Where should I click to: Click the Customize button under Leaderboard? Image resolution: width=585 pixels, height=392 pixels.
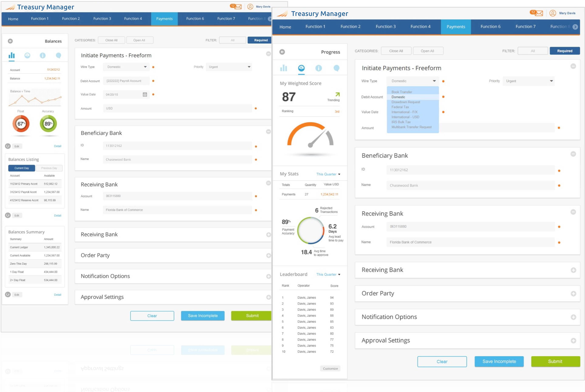pos(330,368)
